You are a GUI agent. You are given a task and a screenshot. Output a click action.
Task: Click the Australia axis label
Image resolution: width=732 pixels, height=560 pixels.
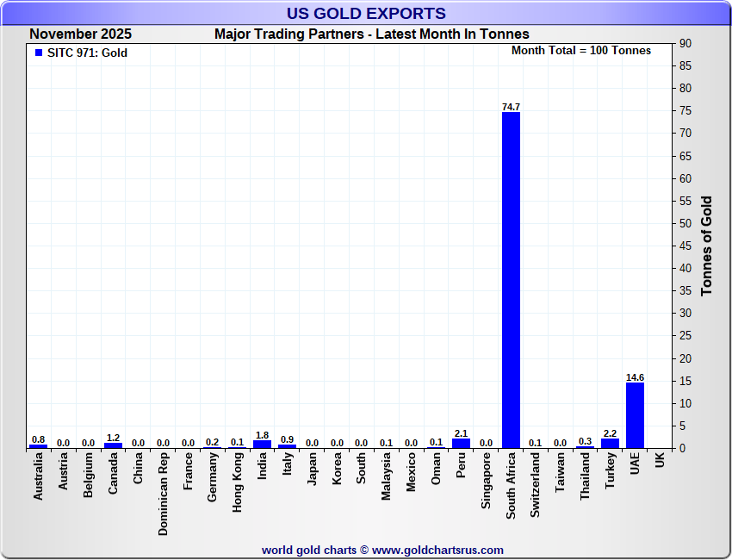(38, 476)
